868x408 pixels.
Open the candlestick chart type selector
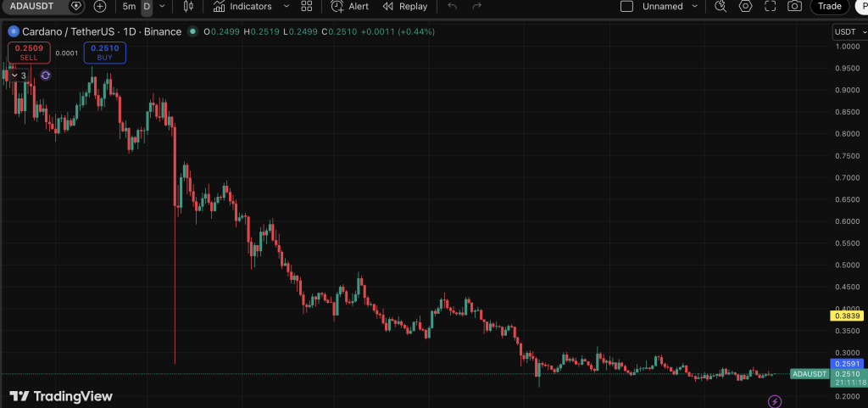[x=188, y=7]
